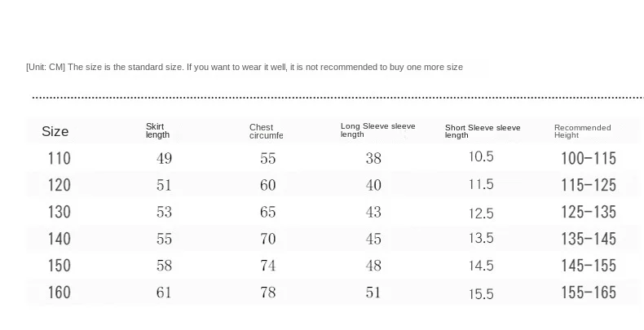
Task: Click short sleeve length value 10.5
Action: pyautogui.click(x=481, y=156)
